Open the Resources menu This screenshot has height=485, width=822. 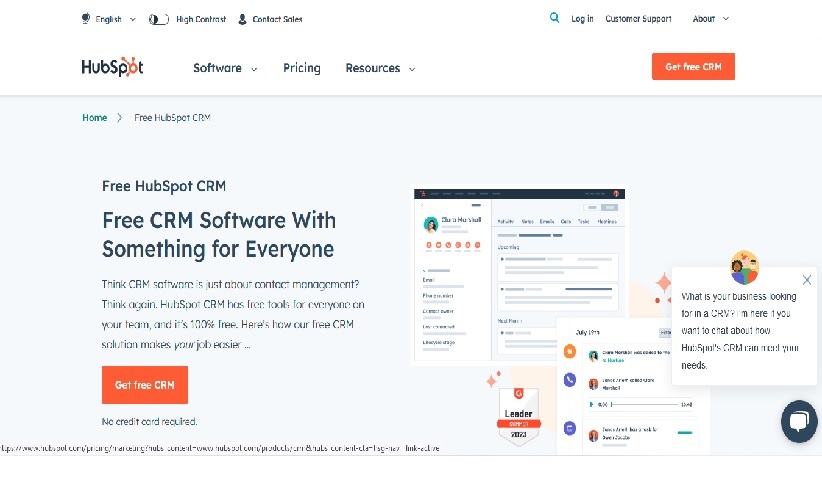point(373,68)
